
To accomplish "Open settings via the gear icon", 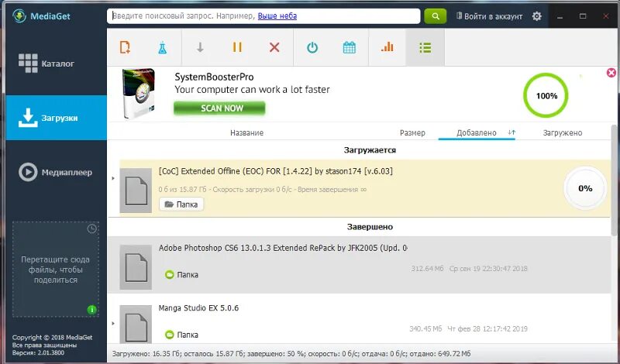I will point(536,16).
